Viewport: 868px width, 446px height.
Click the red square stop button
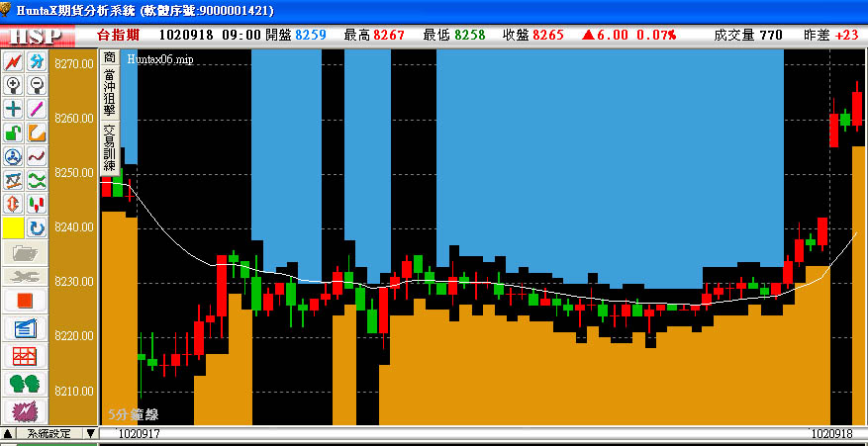(25, 301)
